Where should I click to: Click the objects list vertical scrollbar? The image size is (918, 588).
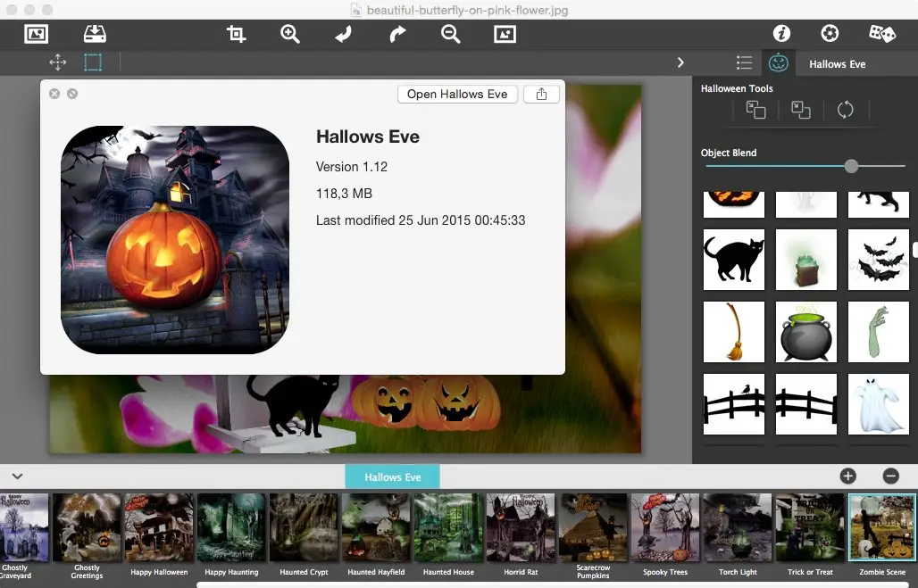914,250
